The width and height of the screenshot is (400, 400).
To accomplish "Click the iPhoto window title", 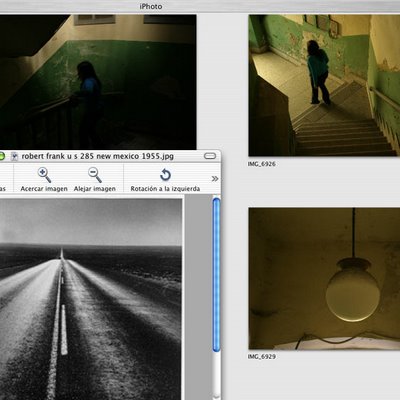I will pos(151,6).
